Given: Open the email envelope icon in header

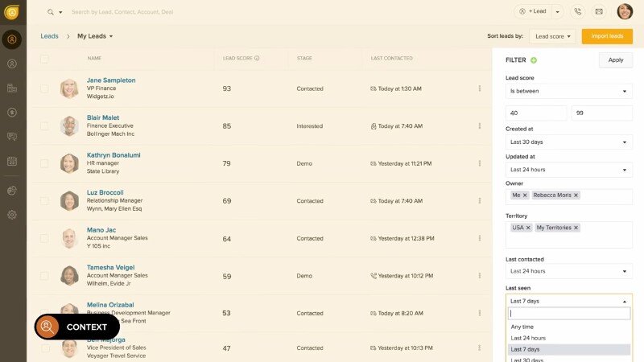Looking at the screenshot, I should pyautogui.click(x=599, y=11).
